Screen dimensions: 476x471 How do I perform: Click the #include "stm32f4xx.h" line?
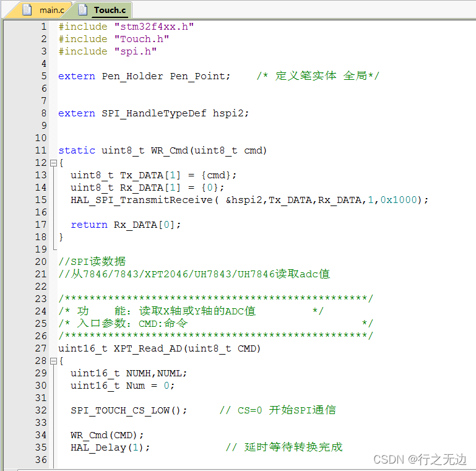(126, 27)
